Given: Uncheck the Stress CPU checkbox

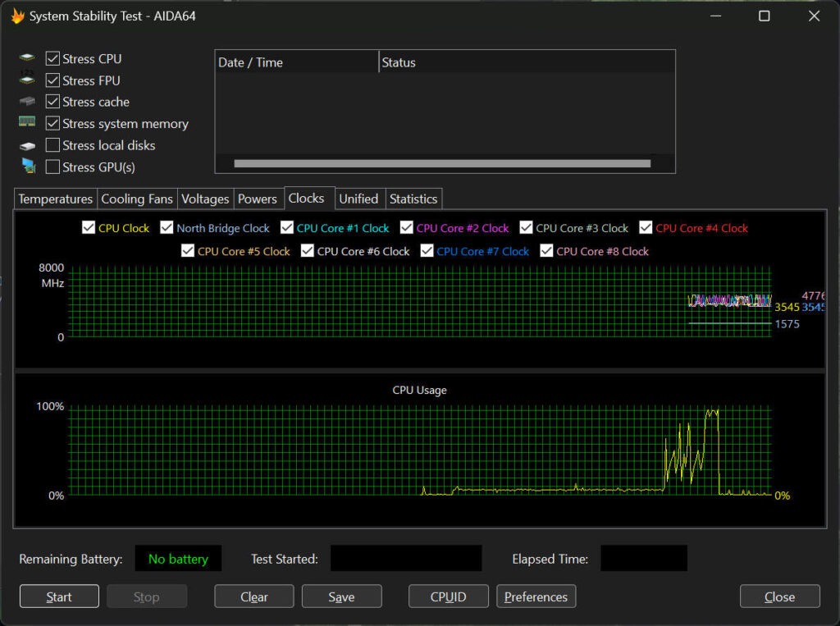Looking at the screenshot, I should coord(52,58).
